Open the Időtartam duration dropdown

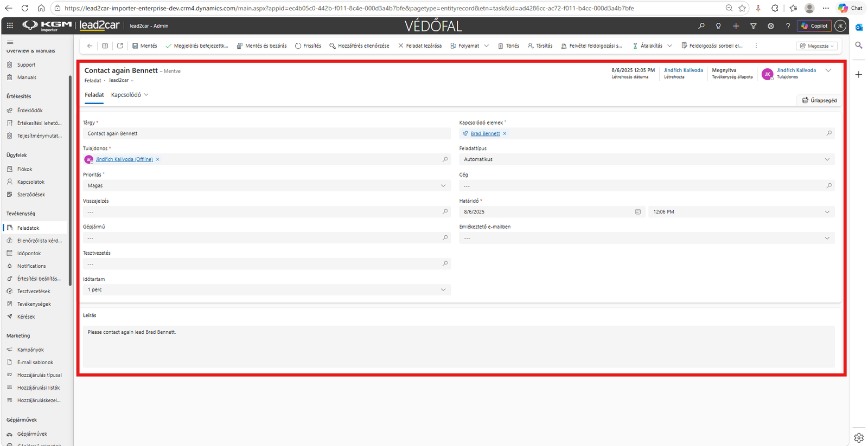(x=443, y=290)
